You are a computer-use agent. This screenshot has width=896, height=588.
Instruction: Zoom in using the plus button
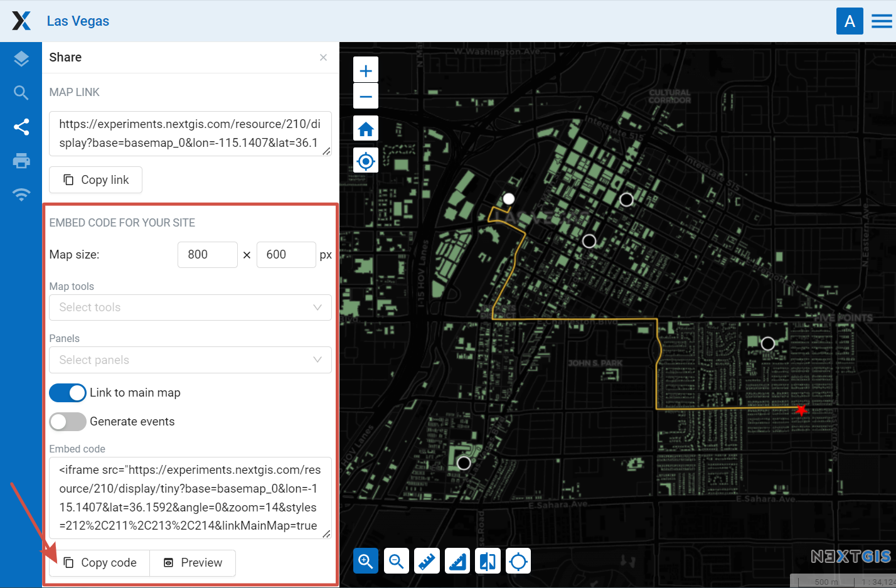(366, 70)
